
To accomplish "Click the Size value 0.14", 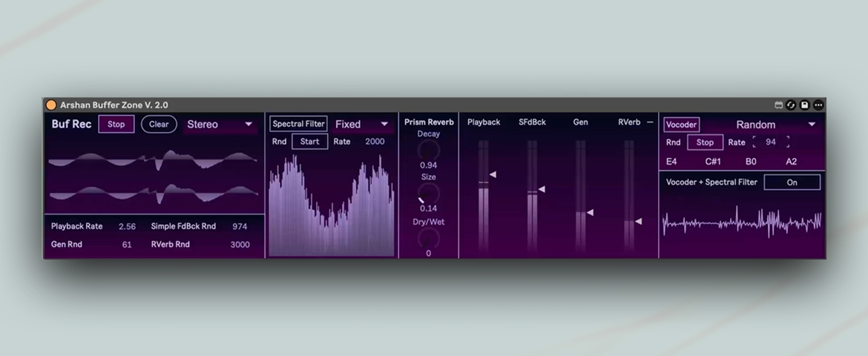I will click(429, 208).
